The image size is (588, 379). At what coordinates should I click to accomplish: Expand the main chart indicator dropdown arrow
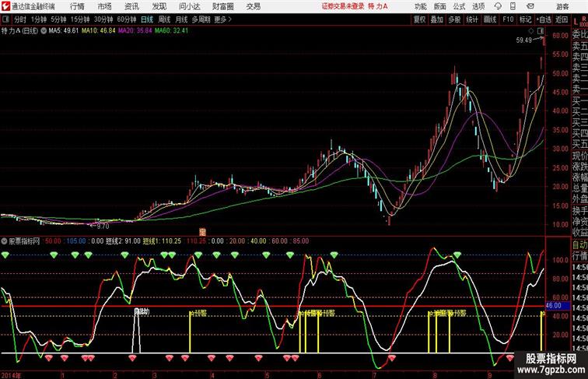click(44, 31)
